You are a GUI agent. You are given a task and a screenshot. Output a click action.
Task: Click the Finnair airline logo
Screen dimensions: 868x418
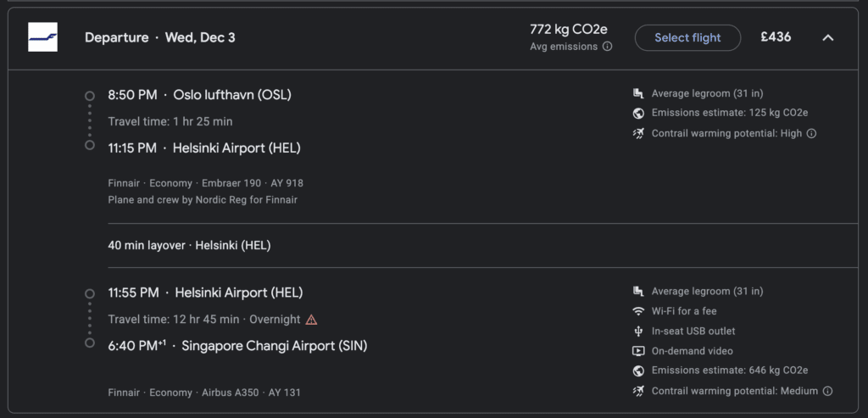42,37
